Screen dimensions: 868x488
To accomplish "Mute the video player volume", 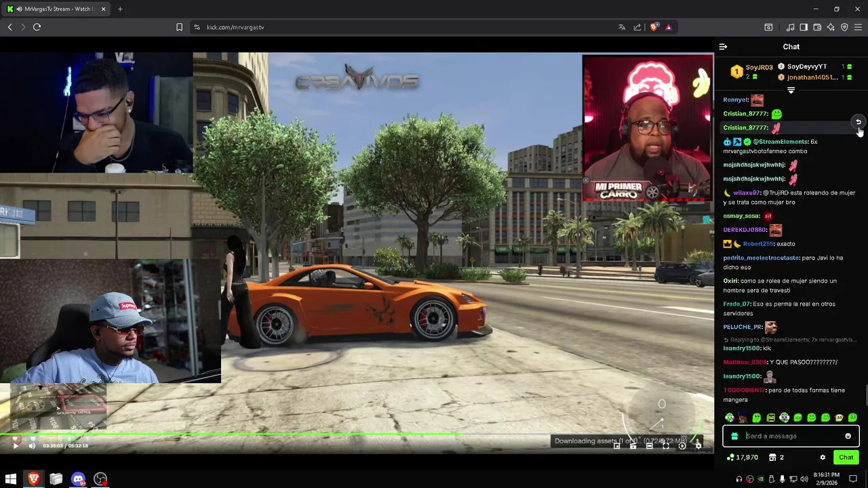I will coord(32,446).
